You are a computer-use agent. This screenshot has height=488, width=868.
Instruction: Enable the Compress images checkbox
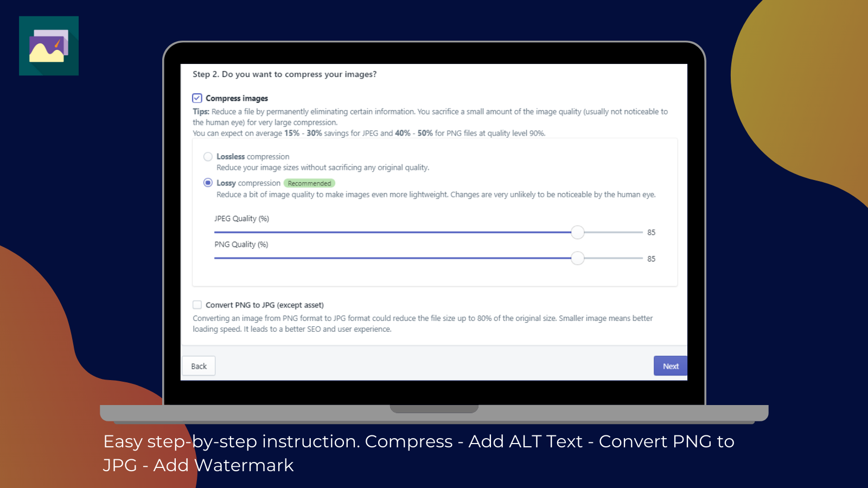(197, 98)
